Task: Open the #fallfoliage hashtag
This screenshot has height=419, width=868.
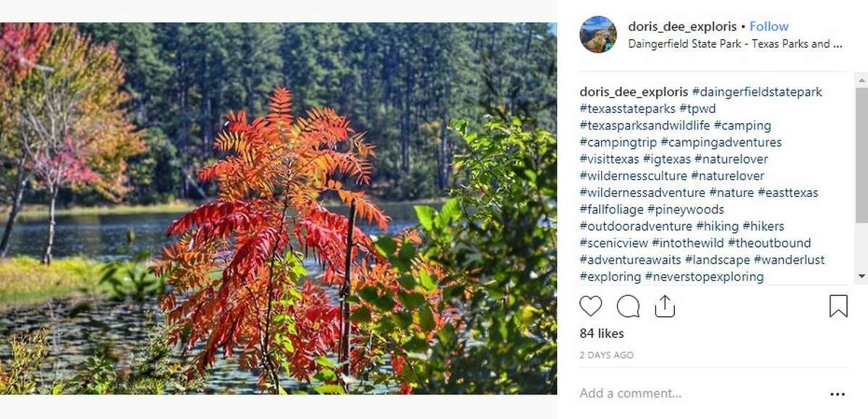Action: pos(611,210)
